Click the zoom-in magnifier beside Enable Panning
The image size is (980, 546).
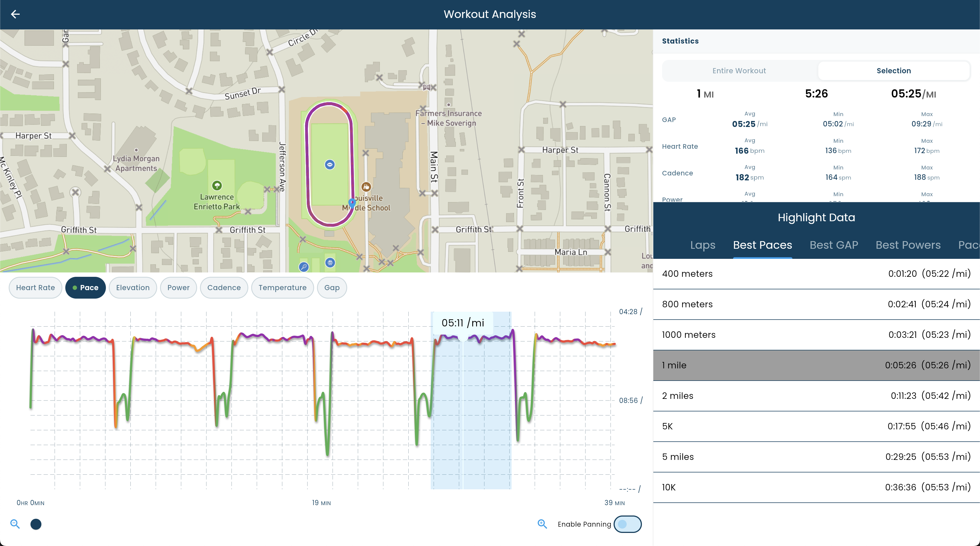pos(542,524)
